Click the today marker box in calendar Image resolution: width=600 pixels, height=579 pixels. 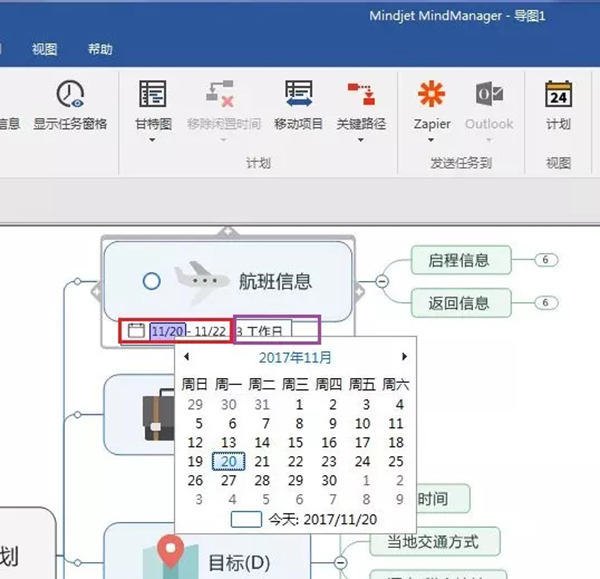click(x=246, y=520)
